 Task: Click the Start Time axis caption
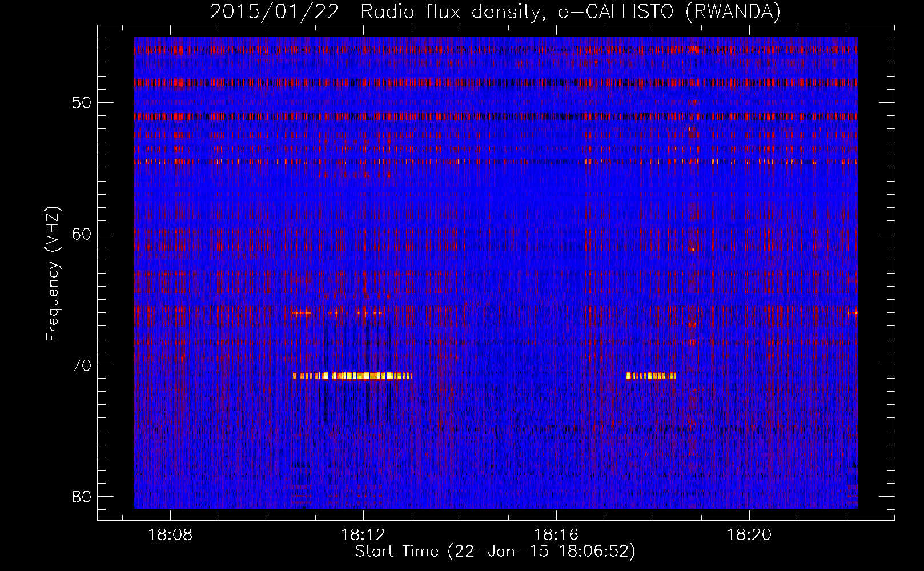tap(495, 552)
